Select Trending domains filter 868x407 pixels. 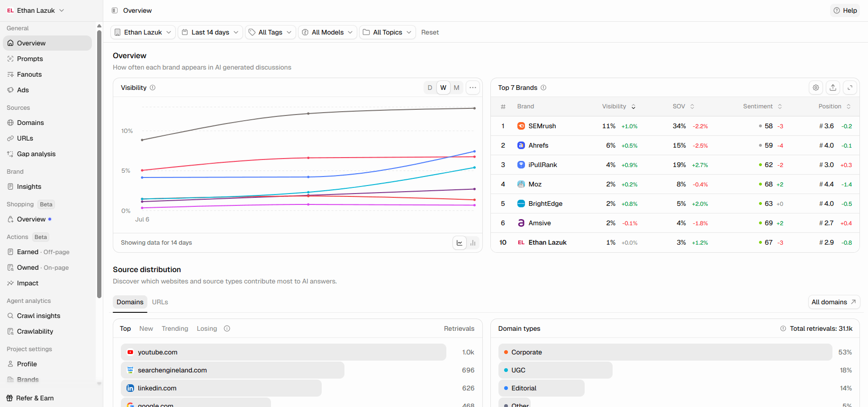(175, 328)
